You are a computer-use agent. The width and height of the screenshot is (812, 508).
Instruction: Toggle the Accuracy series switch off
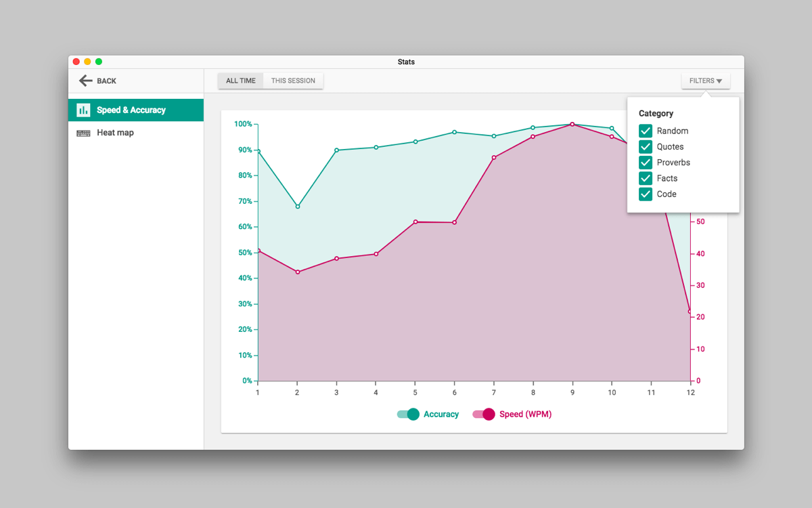coord(408,415)
